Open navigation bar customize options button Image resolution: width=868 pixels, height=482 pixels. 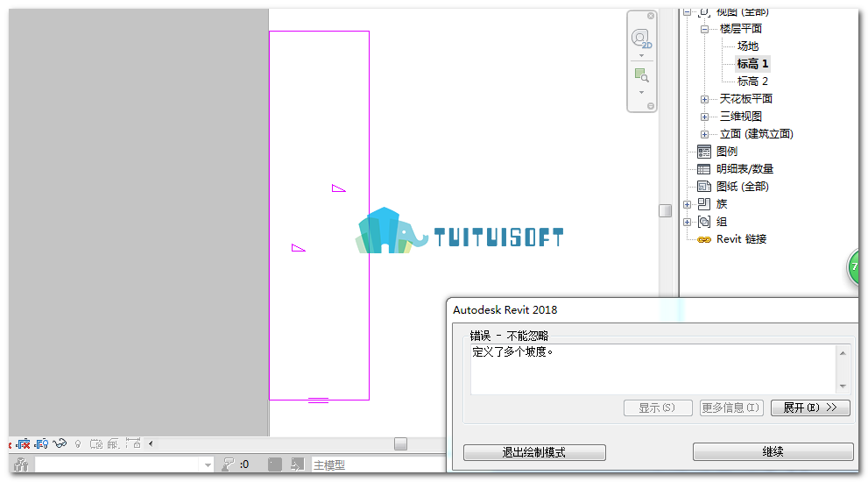[651, 106]
